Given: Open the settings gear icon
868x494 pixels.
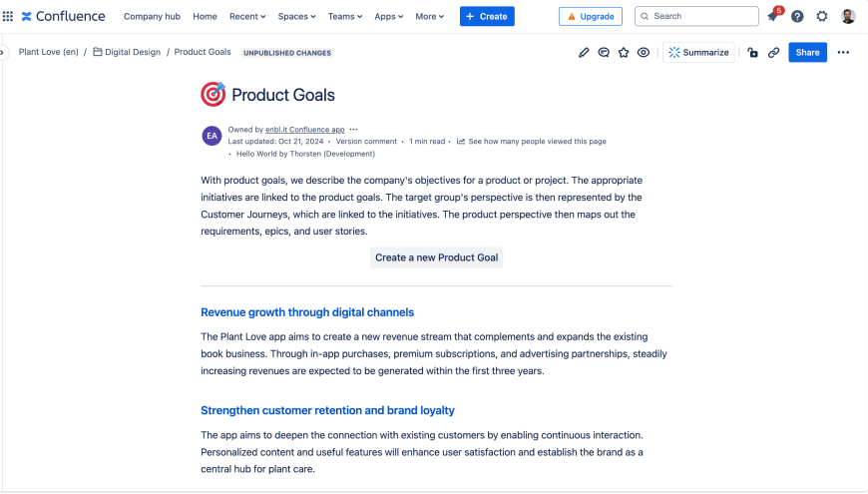Looking at the screenshot, I should [822, 16].
